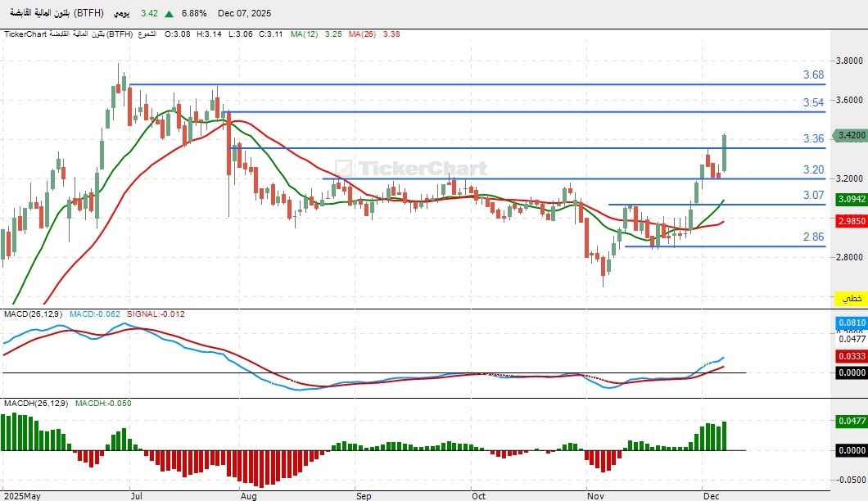Select the 3.68 resistance level label

click(x=813, y=74)
